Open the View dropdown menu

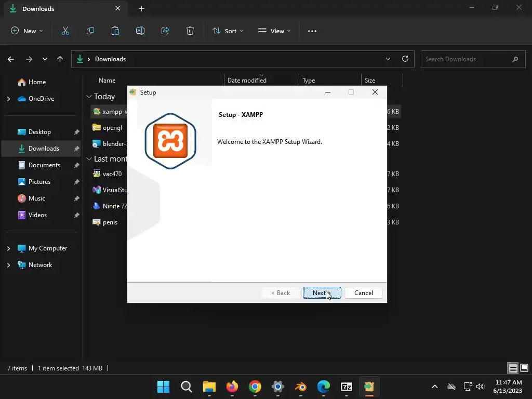pyautogui.click(x=274, y=31)
